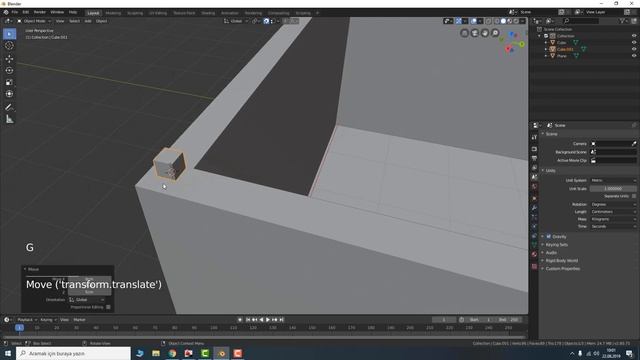Click the outliner filter funnel icon
The height and width of the screenshot is (360, 640).
tap(622, 21)
